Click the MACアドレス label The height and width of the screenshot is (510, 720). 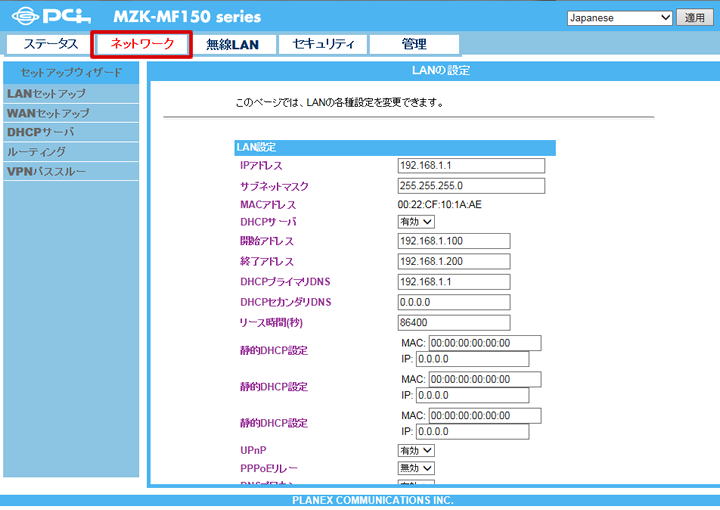coord(268,205)
